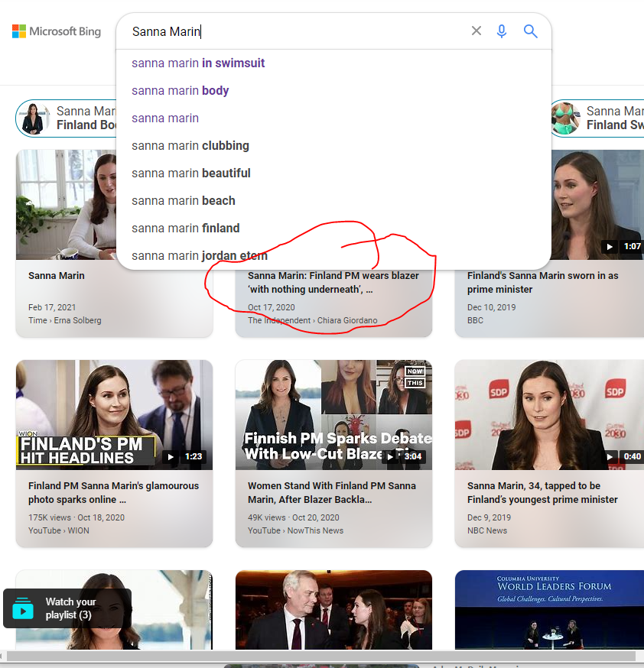Select suggestion "sanna marin beautiful"

click(191, 173)
